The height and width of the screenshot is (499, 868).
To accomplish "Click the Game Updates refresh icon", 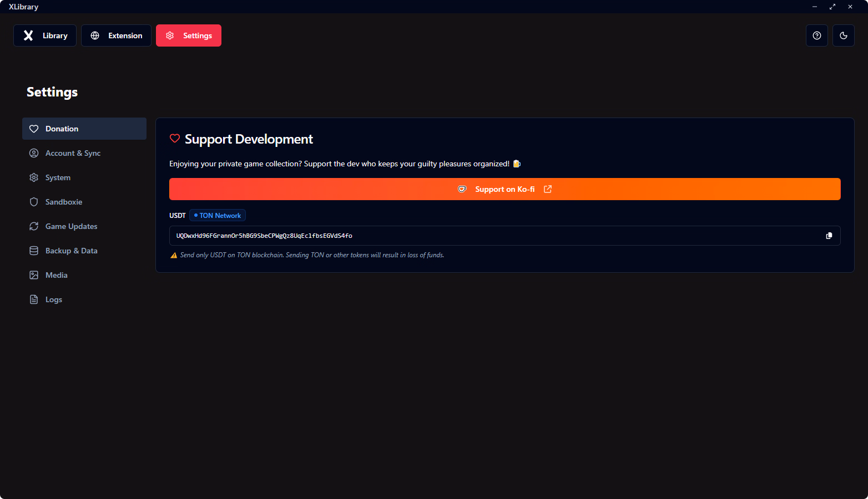I will tap(34, 226).
